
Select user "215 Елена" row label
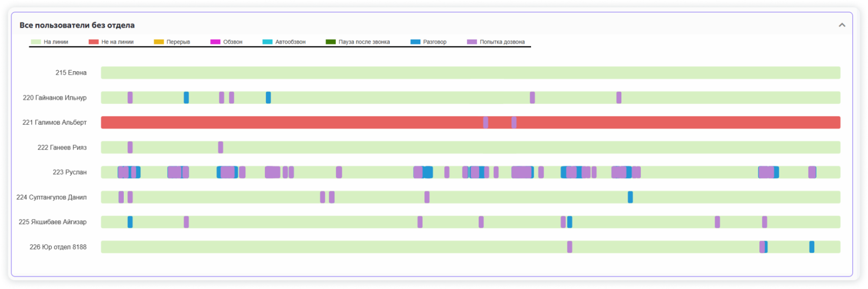(x=71, y=73)
